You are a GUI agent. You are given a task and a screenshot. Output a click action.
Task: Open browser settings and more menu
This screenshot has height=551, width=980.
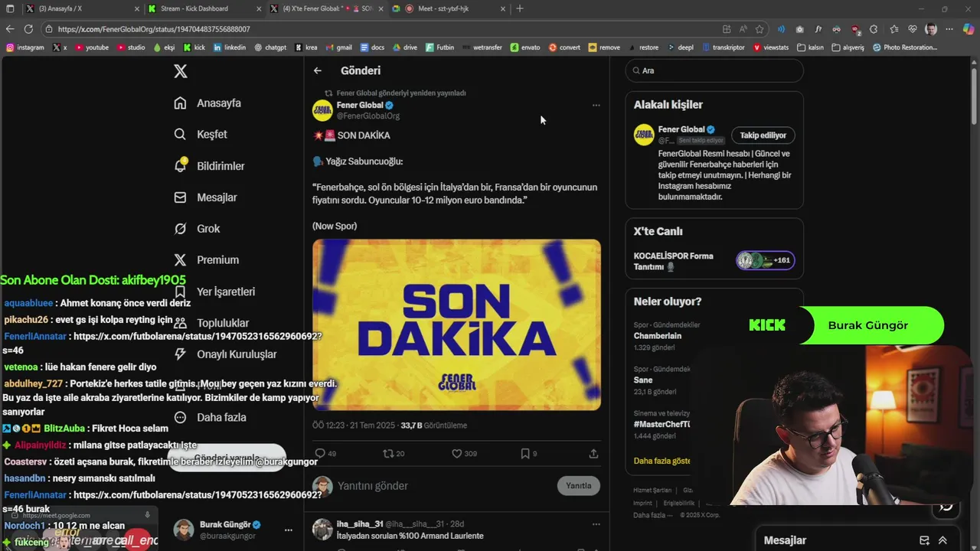pos(950,29)
